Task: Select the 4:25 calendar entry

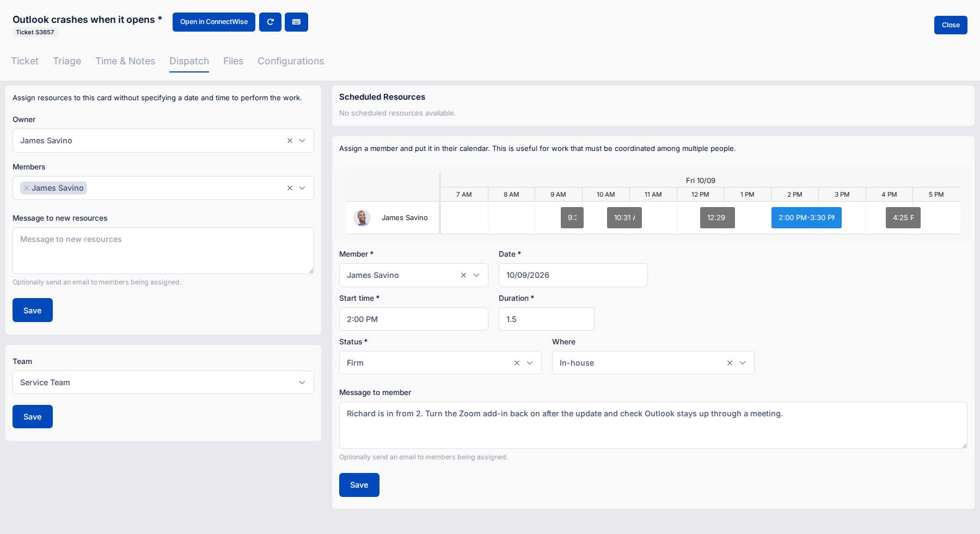Action: click(903, 217)
